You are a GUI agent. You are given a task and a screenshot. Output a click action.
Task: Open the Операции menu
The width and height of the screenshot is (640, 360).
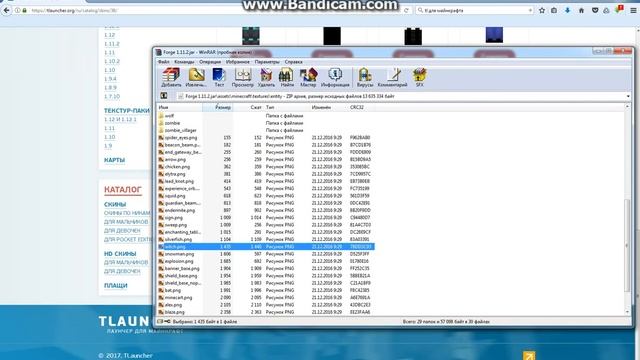pos(210,62)
